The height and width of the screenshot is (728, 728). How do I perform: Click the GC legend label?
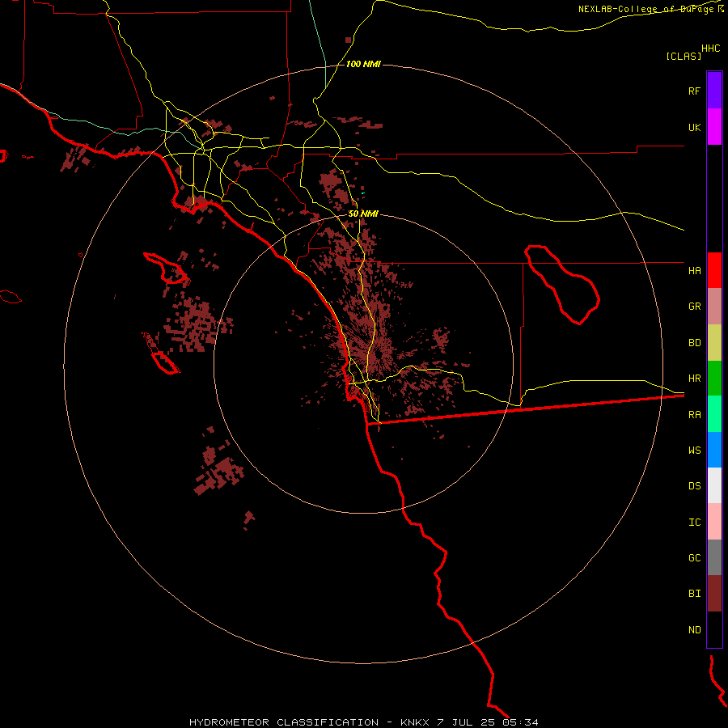pyautogui.click(x=695, y=558)
